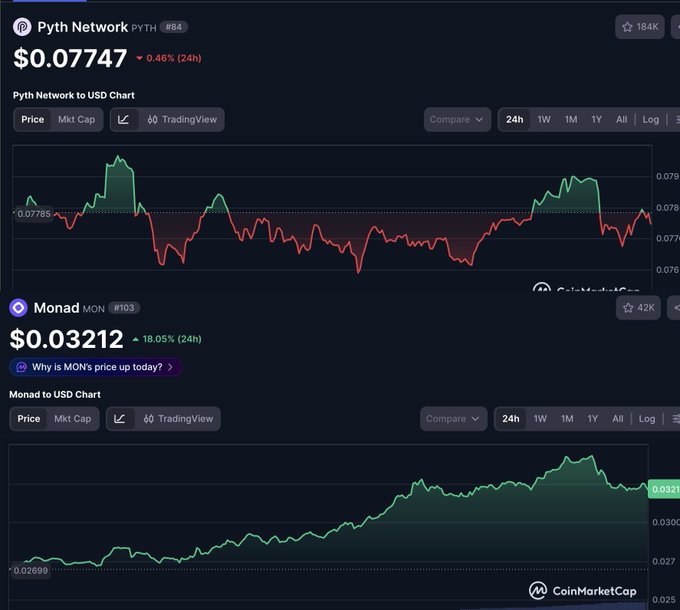Add Pyth Network to watchlist via 184K star

(640, 27)
